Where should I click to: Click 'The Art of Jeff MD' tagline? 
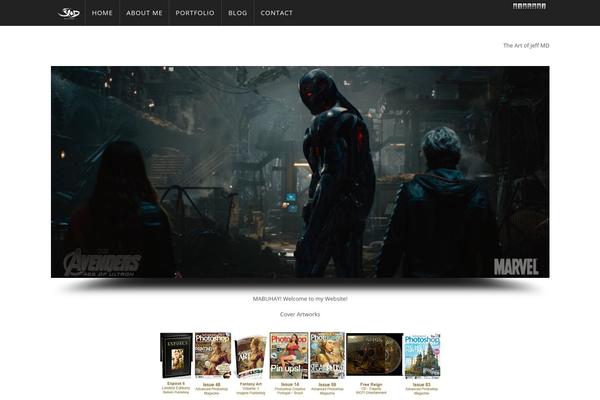526,45
